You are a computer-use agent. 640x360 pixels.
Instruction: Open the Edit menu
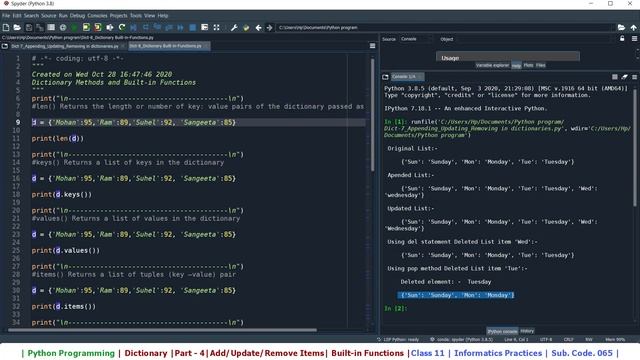pyautogui.click(x=17, y=16)
